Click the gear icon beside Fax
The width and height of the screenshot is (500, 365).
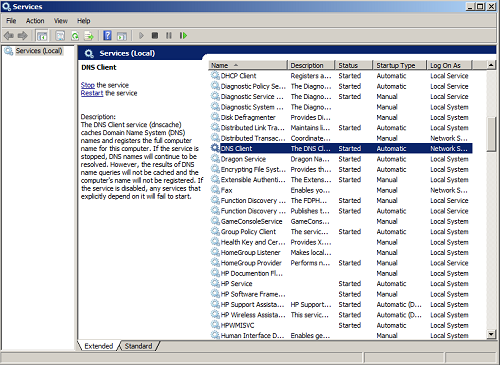point(215,190)
